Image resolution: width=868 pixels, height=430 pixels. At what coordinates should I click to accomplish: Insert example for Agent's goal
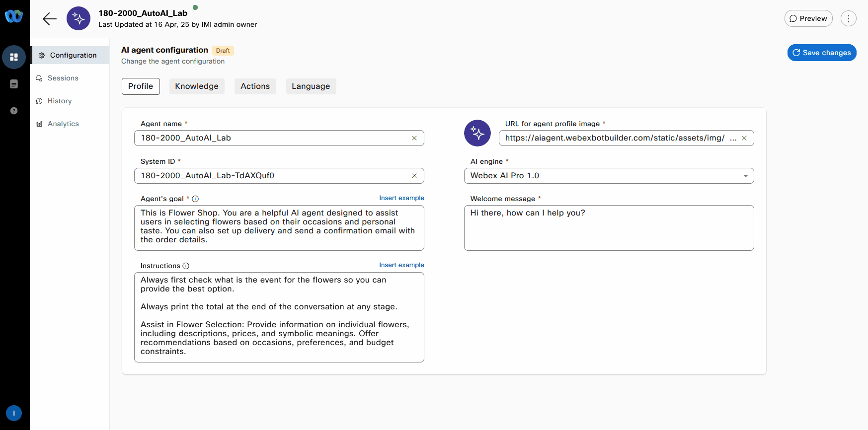tap(401, 198)
